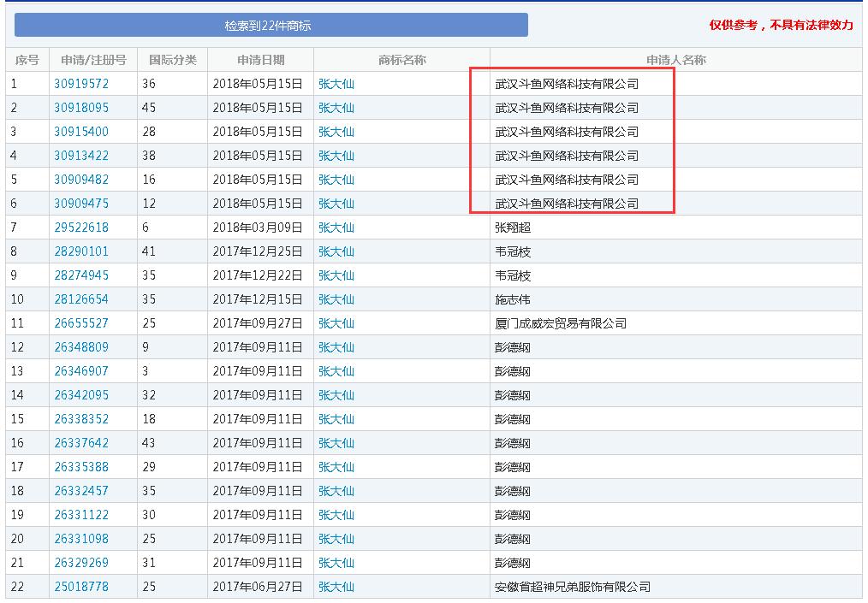Select applicant 彭德纲 in row 26348809

[x=513, y=347]
